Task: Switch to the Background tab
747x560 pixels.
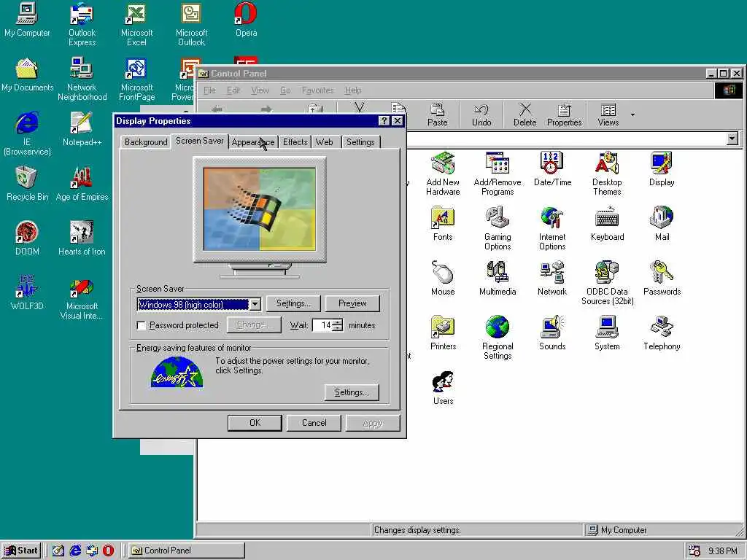Action: coord(146,142)
